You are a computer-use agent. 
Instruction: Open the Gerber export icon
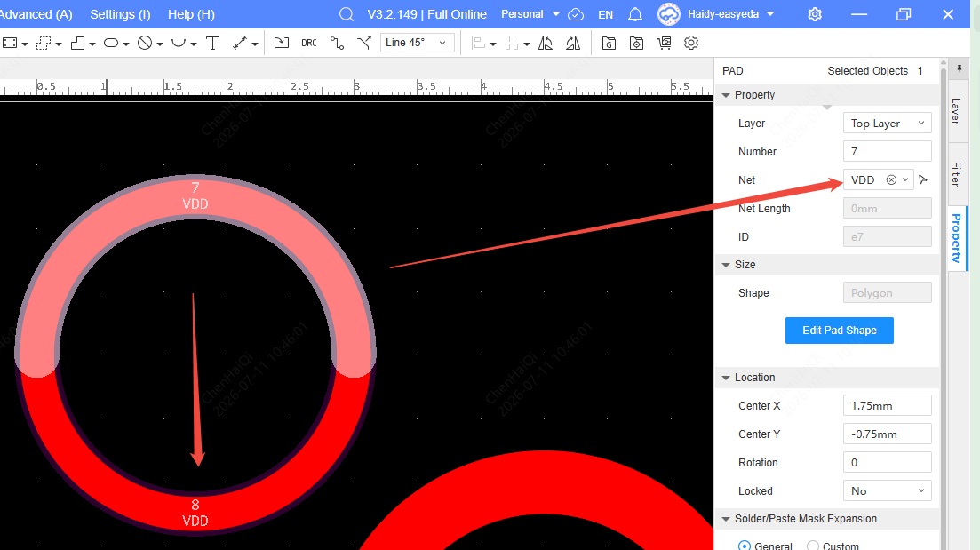coord(609,44)
